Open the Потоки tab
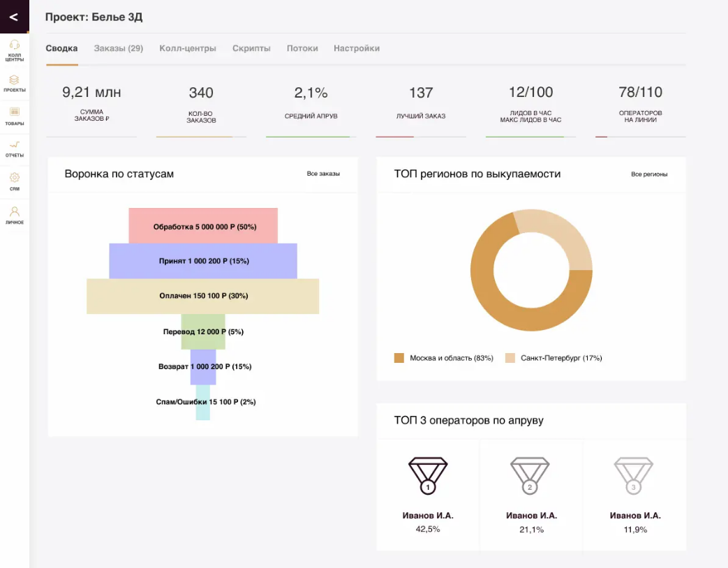This screenshot has height=568, width=728. coord(302,48)
